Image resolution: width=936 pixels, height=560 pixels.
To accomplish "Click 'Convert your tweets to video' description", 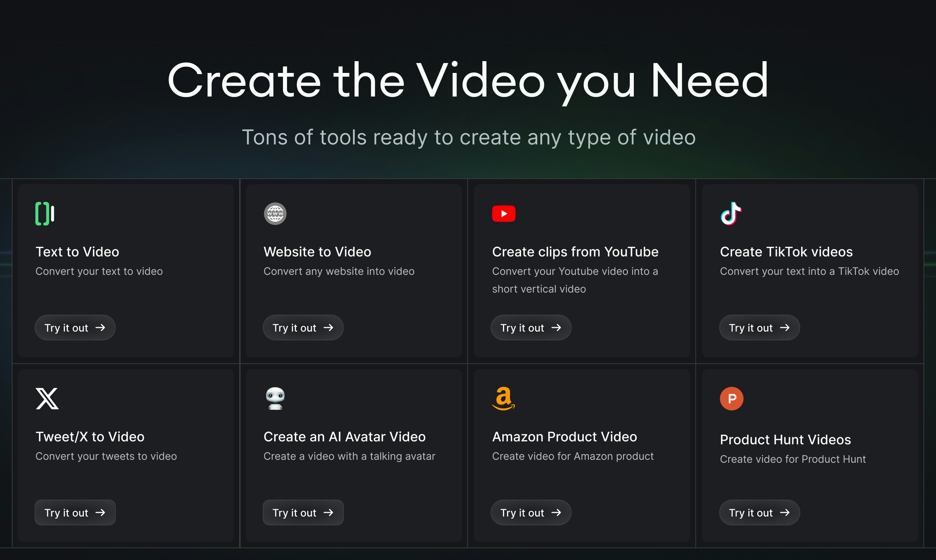I will pyautogui.click(x=106, y=456).
